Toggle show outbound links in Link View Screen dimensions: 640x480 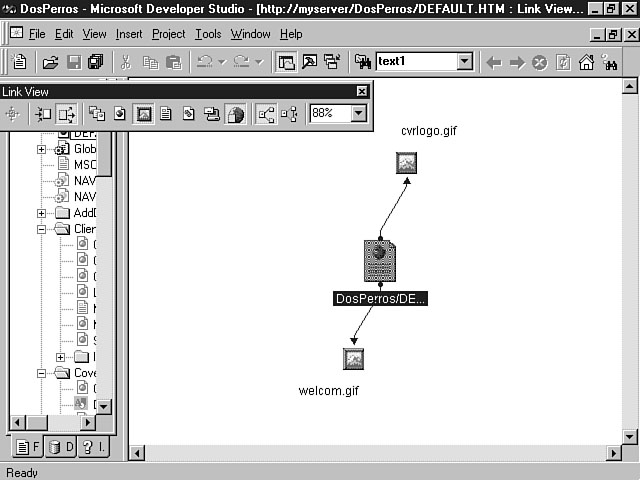point(66,114)
